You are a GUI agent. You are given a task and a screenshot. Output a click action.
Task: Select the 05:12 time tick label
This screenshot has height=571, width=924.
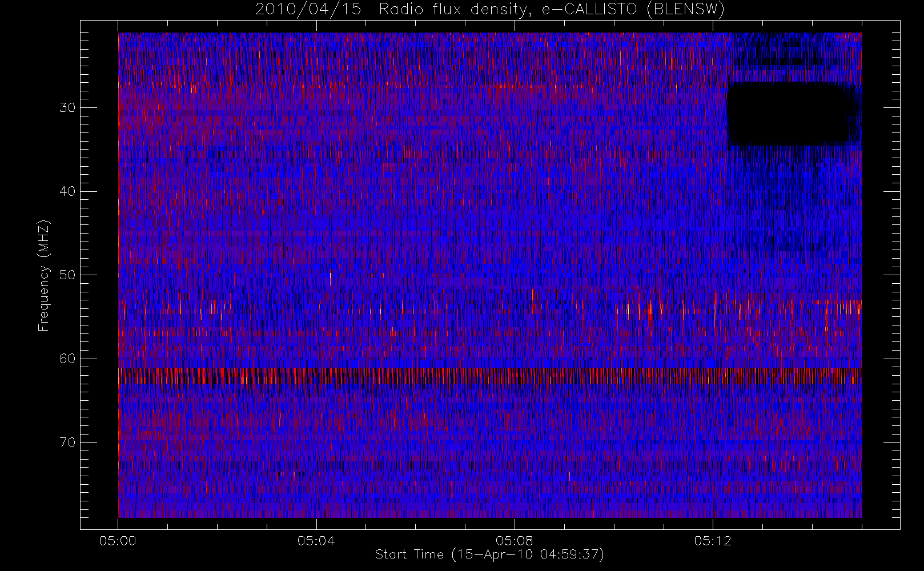coord(713,541)
